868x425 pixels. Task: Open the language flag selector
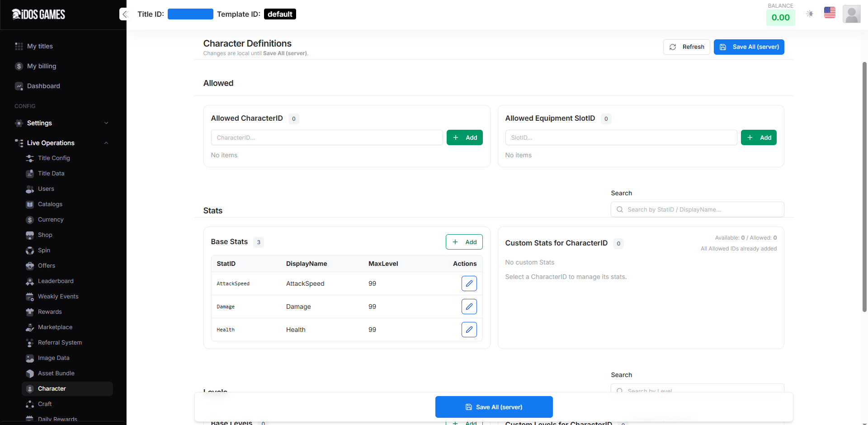click(830, 13)
